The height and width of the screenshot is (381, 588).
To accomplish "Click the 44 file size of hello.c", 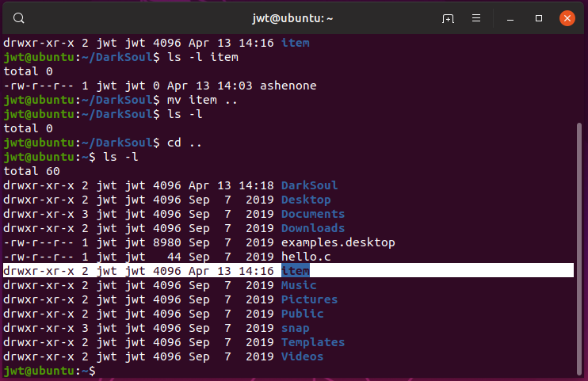I will [174, 257].
